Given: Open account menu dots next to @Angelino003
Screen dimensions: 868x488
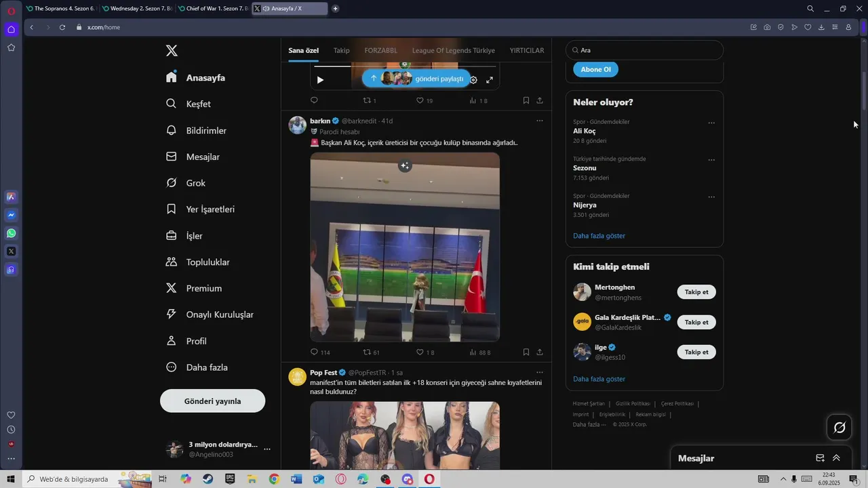Looking at the screenshot, I should (267, 449).
